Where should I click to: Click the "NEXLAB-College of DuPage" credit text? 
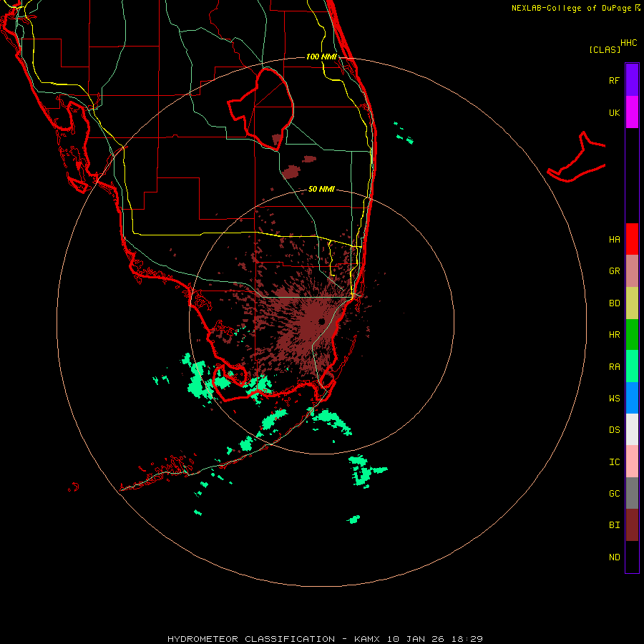571,8
